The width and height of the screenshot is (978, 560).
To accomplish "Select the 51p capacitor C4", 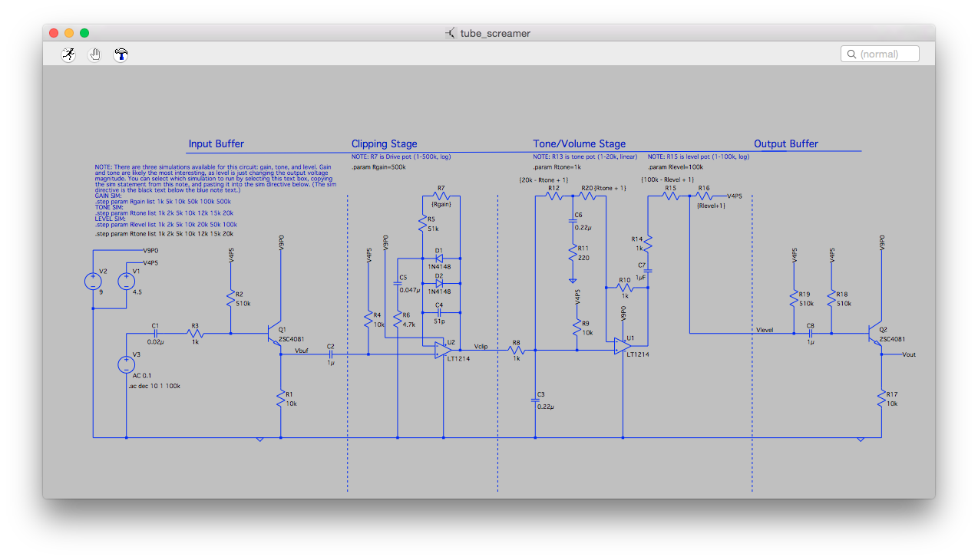I will pos(441,312).
